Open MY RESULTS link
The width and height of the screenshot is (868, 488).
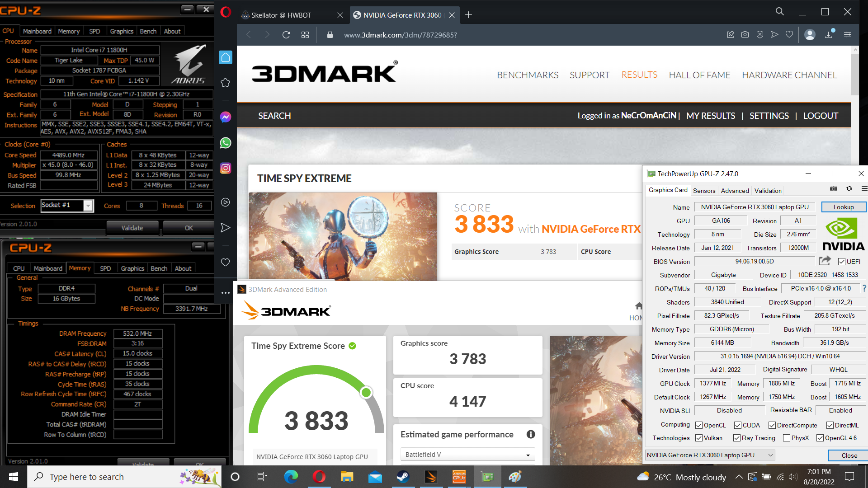point(711,116)
